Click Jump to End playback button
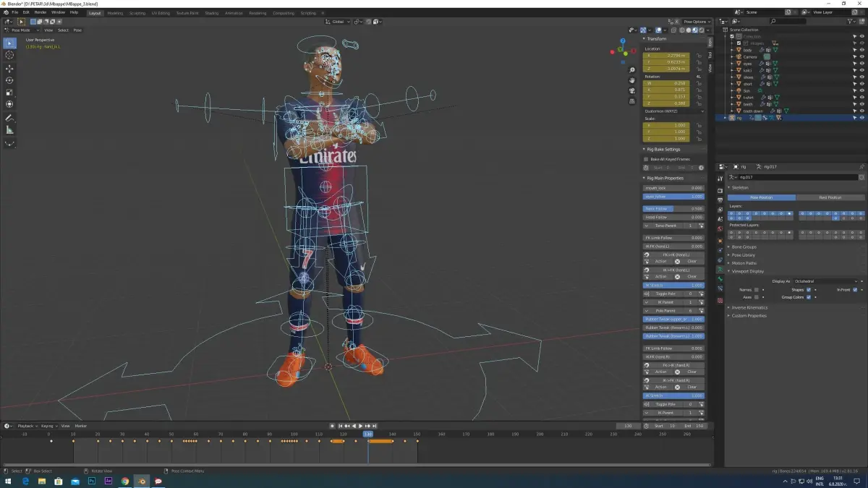 pyautogui.click(x=375, y=426)
